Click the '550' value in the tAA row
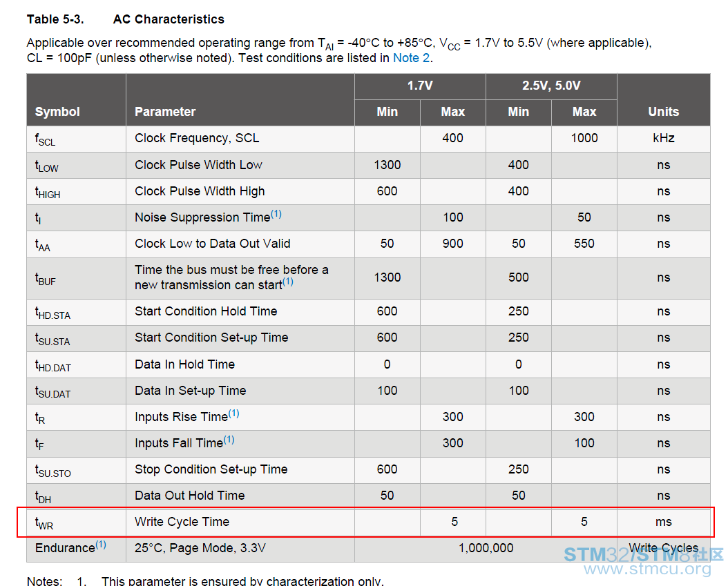The height and width of the screenshot is (586, 728). click(584, 244)
